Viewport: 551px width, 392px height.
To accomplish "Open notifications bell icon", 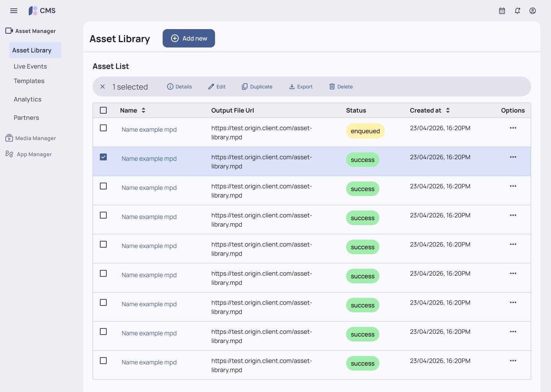I will click(517, 11).
